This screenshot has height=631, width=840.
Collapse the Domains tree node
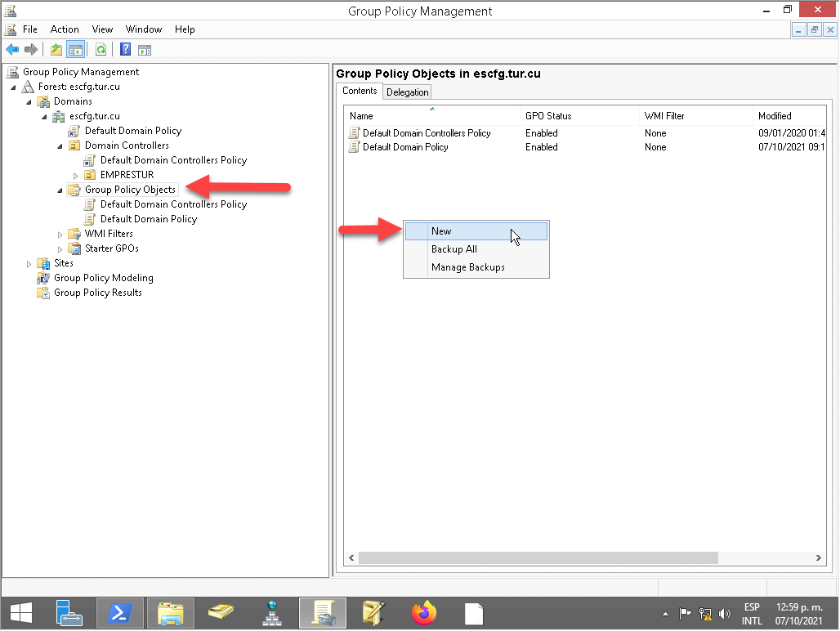coord(29,102)
